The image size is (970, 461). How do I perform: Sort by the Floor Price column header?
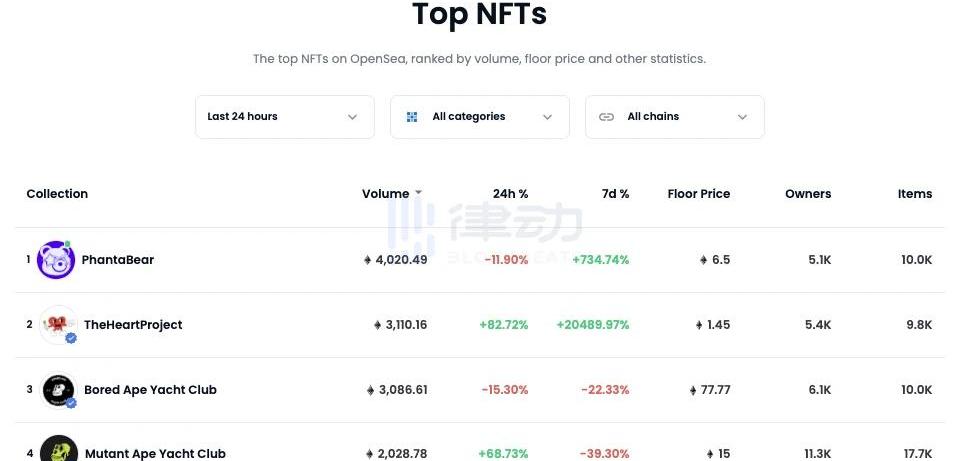(x=698, y=194)
